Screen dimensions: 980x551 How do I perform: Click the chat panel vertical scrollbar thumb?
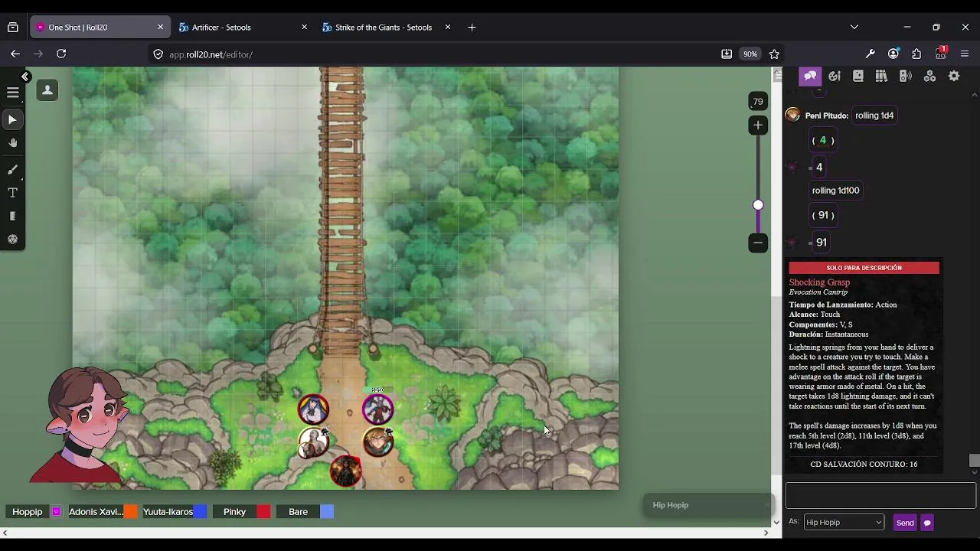coord(974,461)
